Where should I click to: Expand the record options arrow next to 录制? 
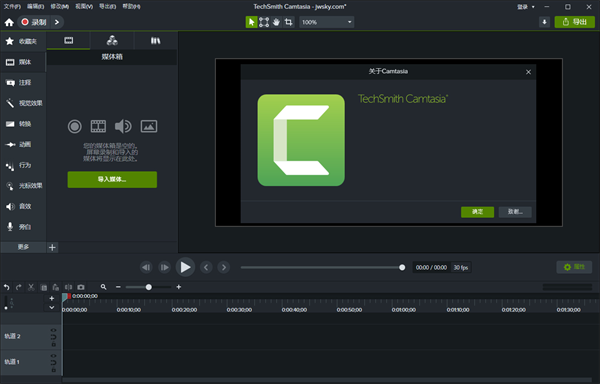pyautogui.click(x=57, y=22)
